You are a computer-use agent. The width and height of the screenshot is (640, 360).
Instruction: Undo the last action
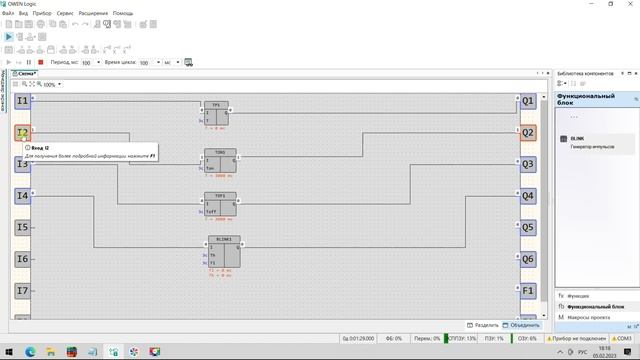[75, 24]
